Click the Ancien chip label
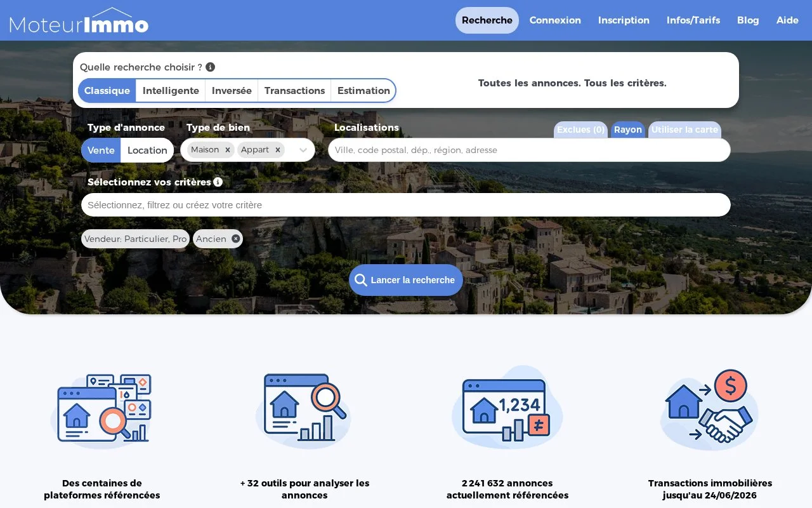 tap(211, 239)
